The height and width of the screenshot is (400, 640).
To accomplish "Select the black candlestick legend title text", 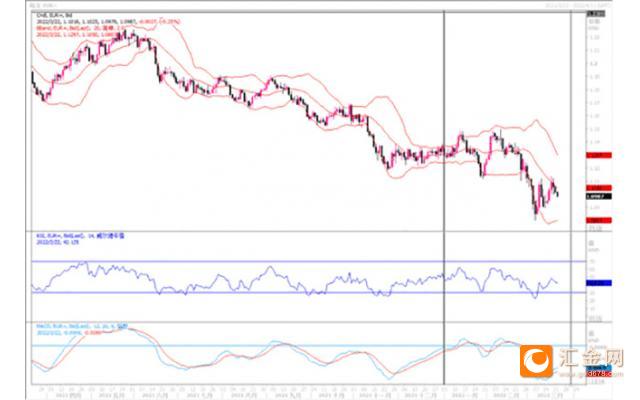I will pyautogui.click(x=54, y=16).
